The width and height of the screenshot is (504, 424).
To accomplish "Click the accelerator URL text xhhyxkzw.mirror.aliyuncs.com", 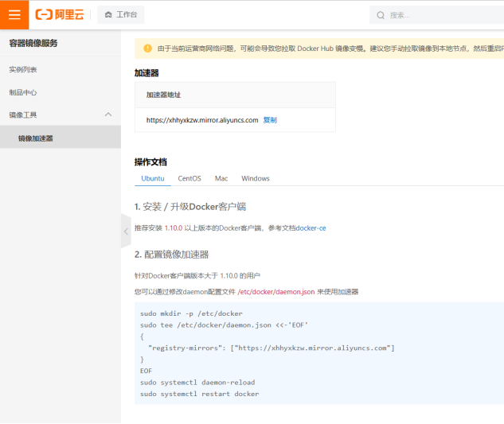I will [202, 120].
